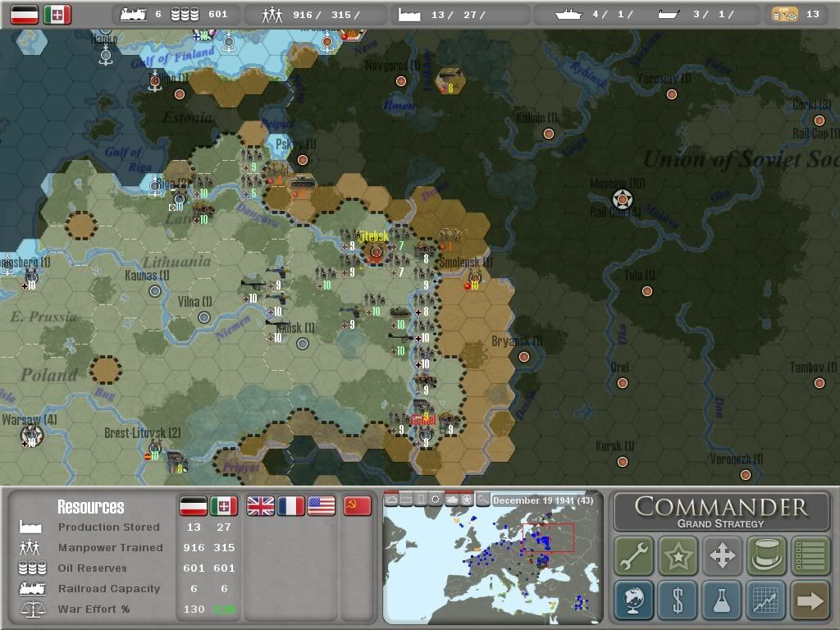The image size is (840, 630).
Task: Click the Yaroslav city marker
Action: [672, 95]
